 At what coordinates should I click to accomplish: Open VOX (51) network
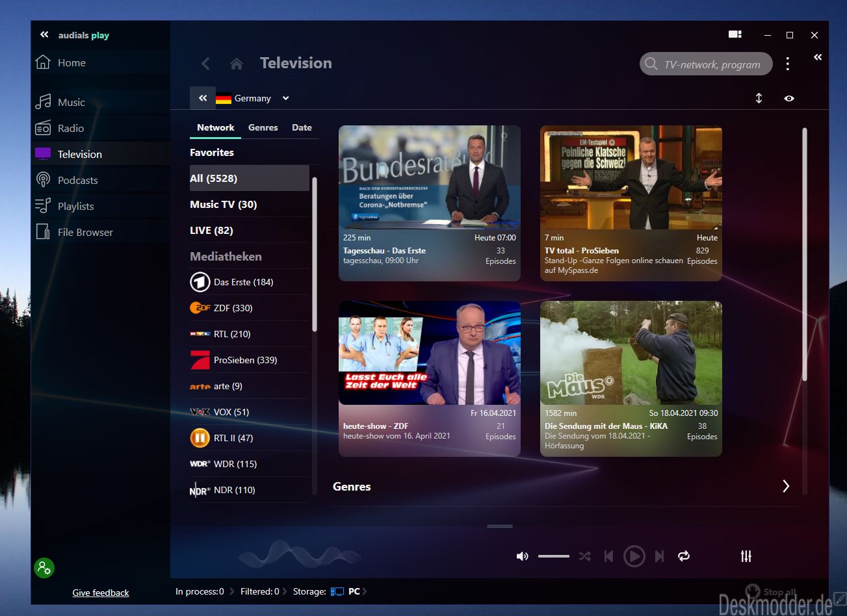click(x=250, y=412)
